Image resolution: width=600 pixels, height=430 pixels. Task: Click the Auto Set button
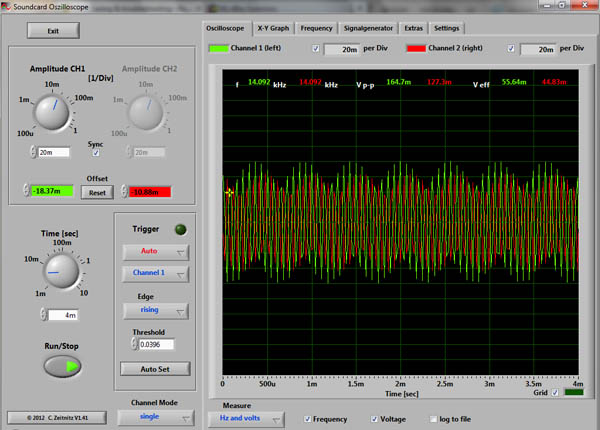(x=154, y=368)
